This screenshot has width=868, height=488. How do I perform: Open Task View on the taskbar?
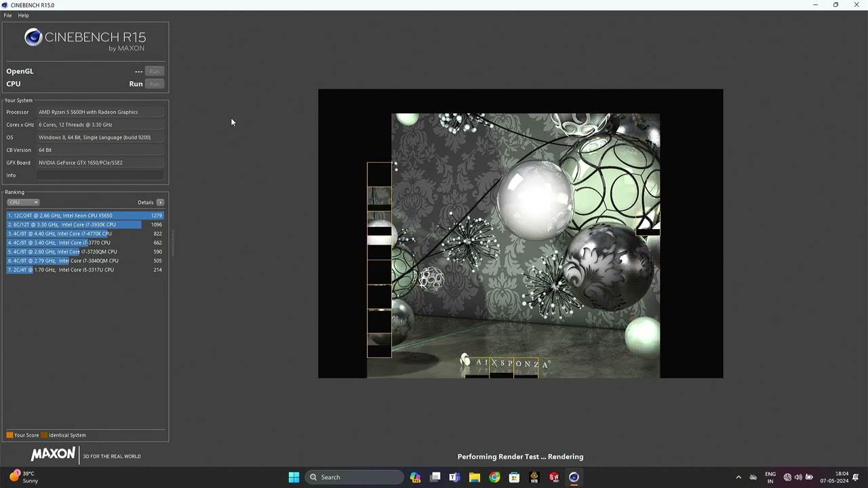coord(435,477)
